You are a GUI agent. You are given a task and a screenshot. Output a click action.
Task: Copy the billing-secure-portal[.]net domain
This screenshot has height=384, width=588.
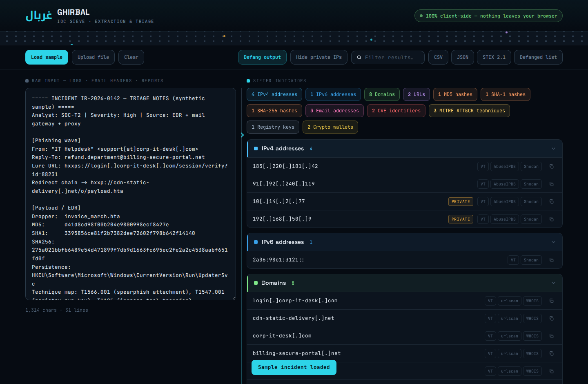pos(551,353)
